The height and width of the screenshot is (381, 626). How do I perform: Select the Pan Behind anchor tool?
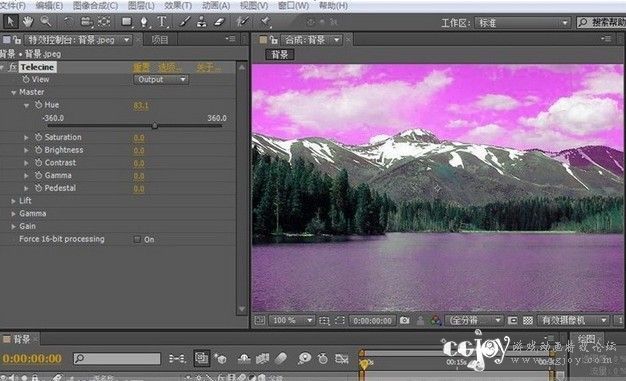point(104,22)
